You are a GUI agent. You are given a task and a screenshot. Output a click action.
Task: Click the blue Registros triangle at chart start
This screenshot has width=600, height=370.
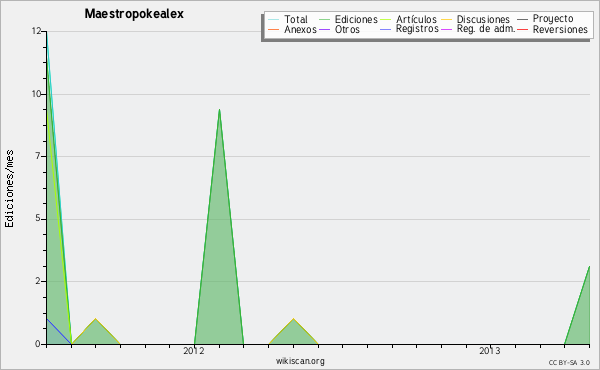54,336
